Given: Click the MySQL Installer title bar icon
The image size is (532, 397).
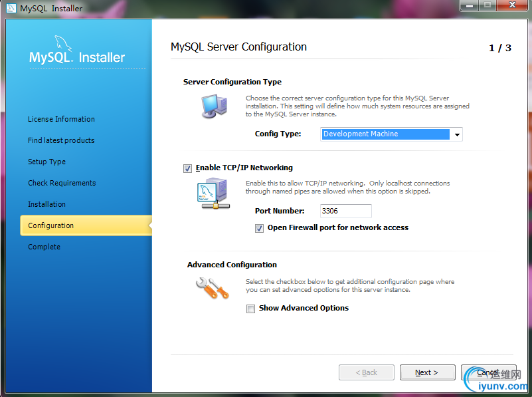Looking at the screenshot, I should (x=11, y=8).
